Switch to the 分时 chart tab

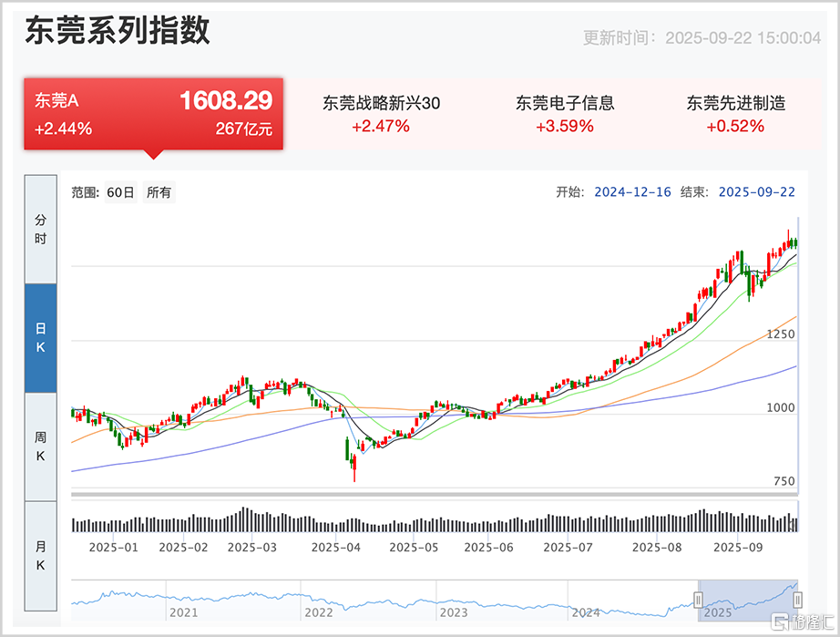coord(39,228)
